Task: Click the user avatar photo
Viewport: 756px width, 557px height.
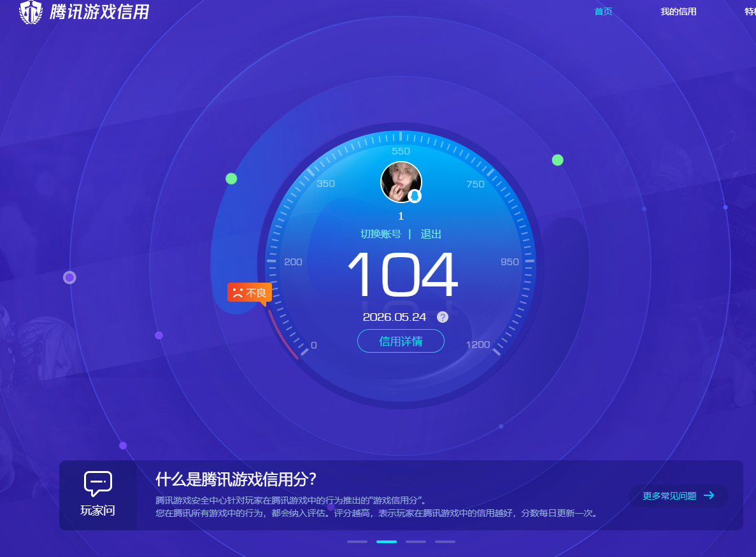Action: [x=401, y=182]
